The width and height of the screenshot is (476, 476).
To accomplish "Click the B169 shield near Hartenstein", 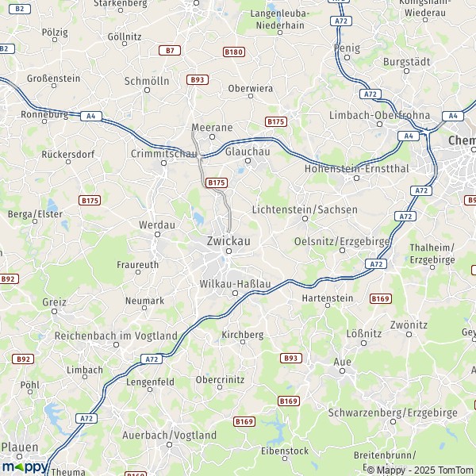I will pyautogui.click(x=381, y=299).
